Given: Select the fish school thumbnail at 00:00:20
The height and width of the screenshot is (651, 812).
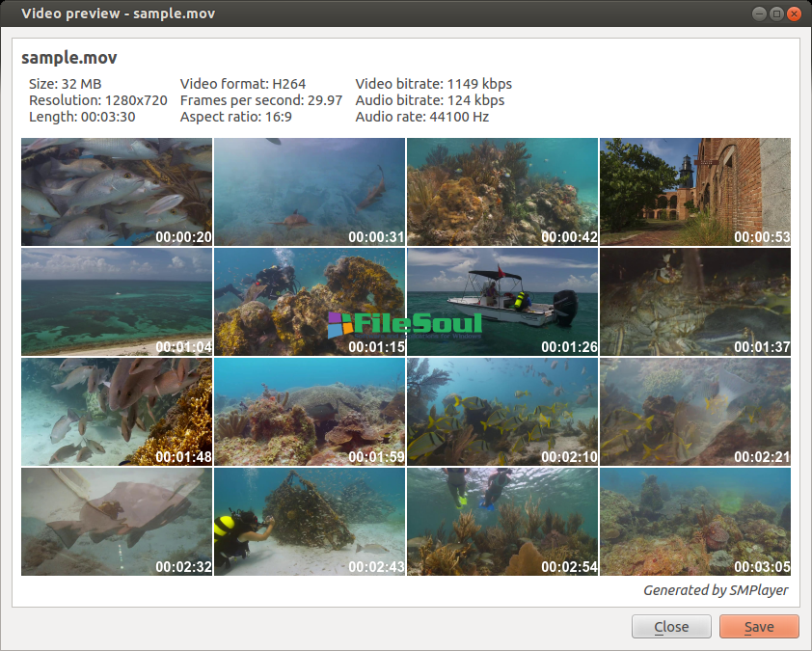Looking at the screenshot, I should point(117,192).
